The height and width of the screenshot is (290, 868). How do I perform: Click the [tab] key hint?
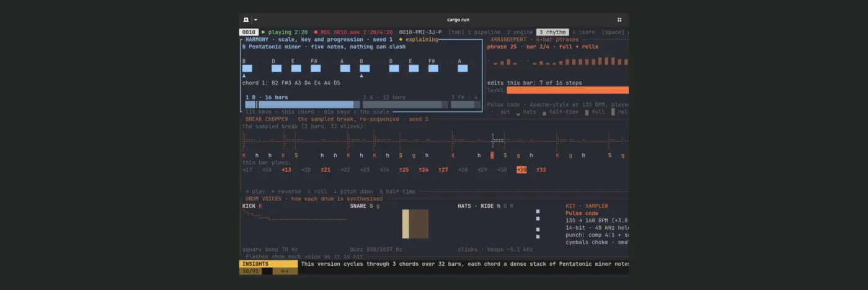click(456, 32)
